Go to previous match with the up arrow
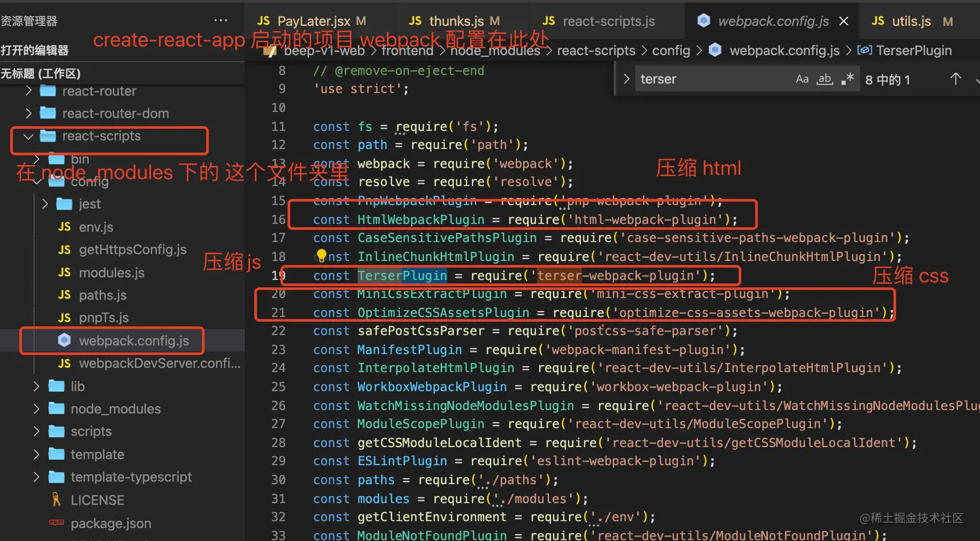Screen dimensions: 980x541 click(x=955, y=79)
